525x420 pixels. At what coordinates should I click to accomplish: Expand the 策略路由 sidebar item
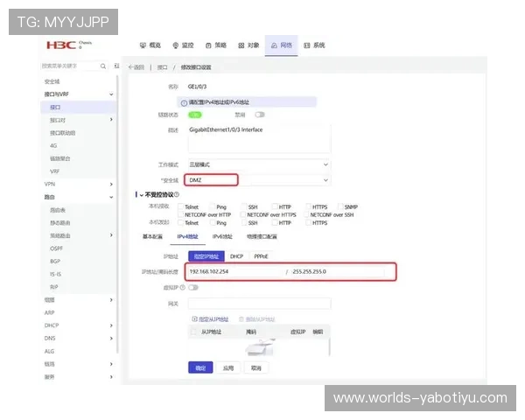coord(111,235)
